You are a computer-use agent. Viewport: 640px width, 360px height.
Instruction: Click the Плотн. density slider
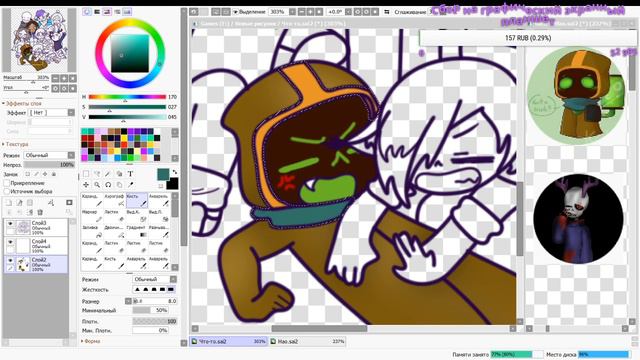pos(155,321)
